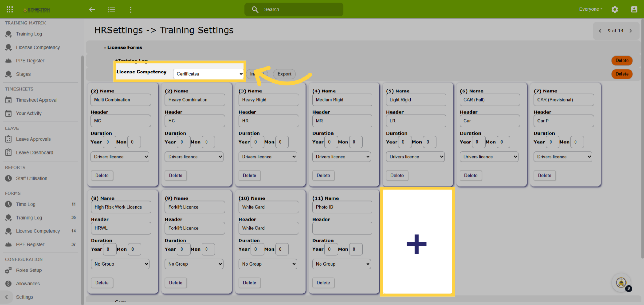Open the apps grid menu icon
Viewport: 644px width, 305px height.
pyautogui.click(x=10, y=9)
